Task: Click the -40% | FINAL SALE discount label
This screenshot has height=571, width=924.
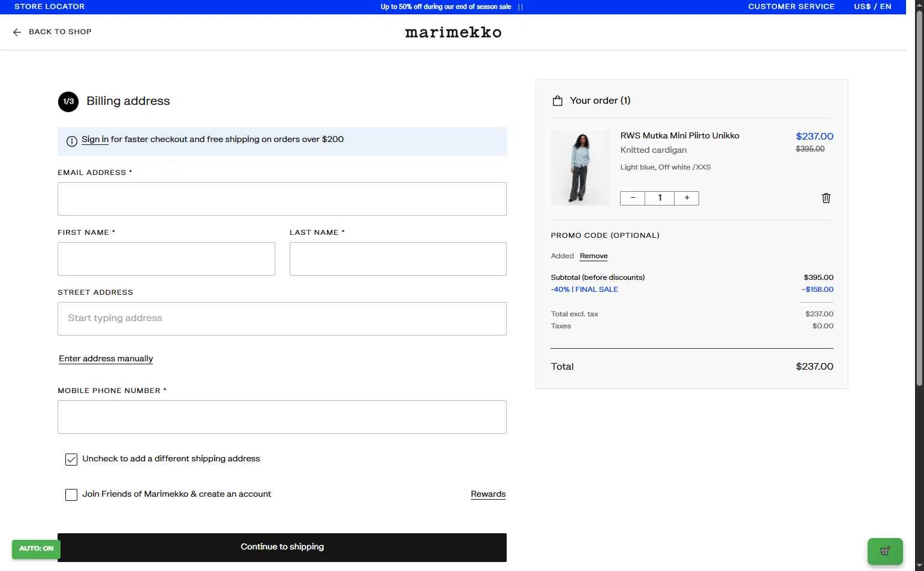Action: [584, 289]
